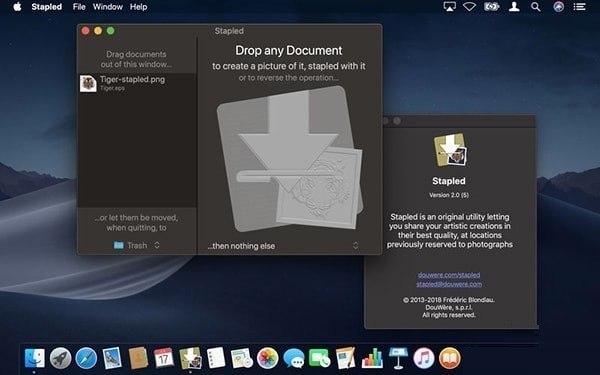Image resolution: width=600 pixels, height=375 pixels.
Task: Open Reminders list icon in Dock
Action: [x=216, y=358]
